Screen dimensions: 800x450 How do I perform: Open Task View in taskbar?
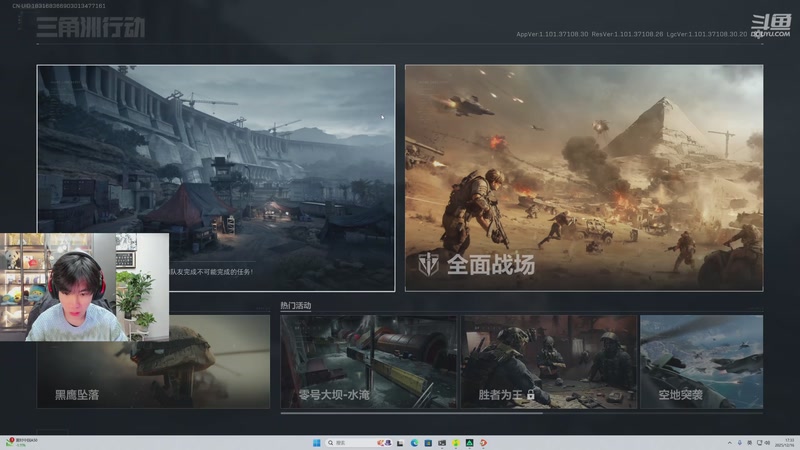pyautogui.click(x=400, y=443)
